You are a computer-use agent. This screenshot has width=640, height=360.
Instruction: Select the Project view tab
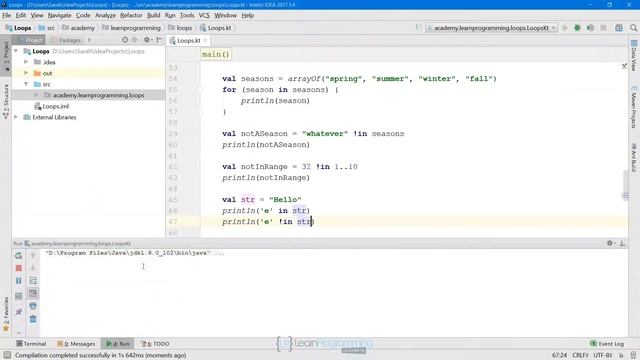point(29,40)
